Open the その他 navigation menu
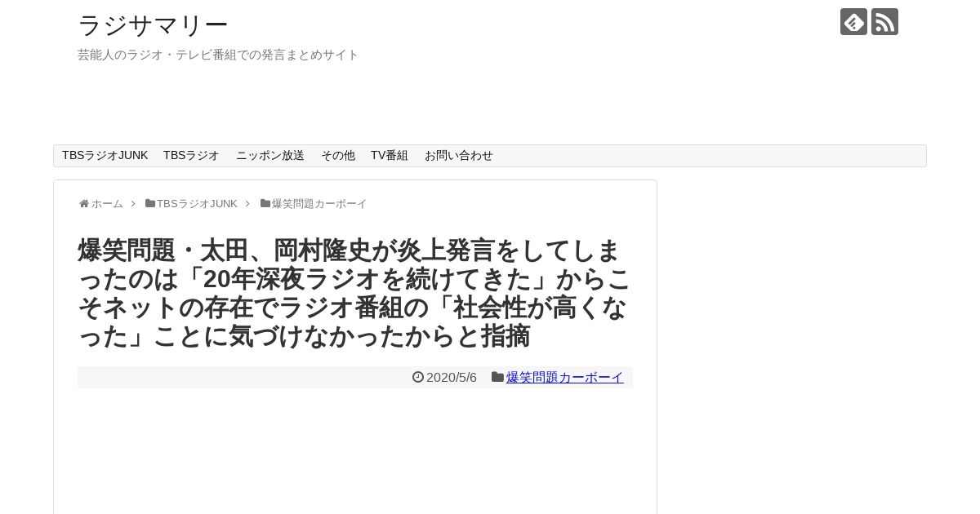 [x=338, y=156]
